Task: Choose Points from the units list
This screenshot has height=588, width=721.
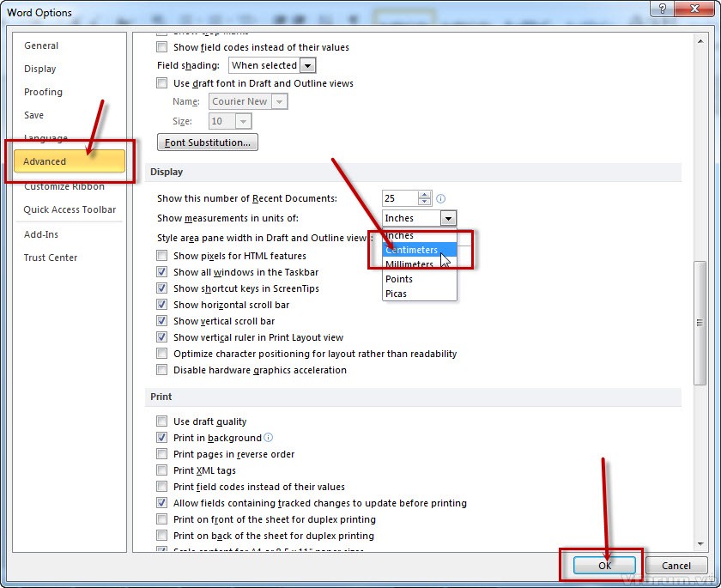Action: click(420, 279)
